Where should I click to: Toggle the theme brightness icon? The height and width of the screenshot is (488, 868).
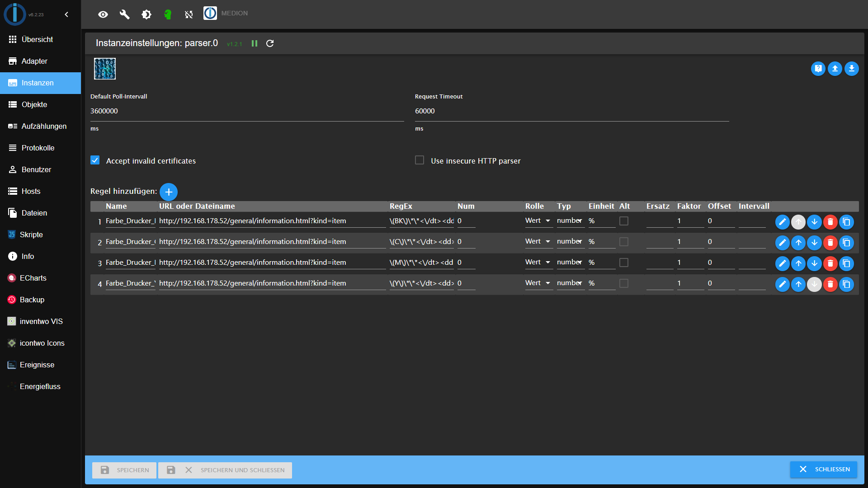(146, 14)
